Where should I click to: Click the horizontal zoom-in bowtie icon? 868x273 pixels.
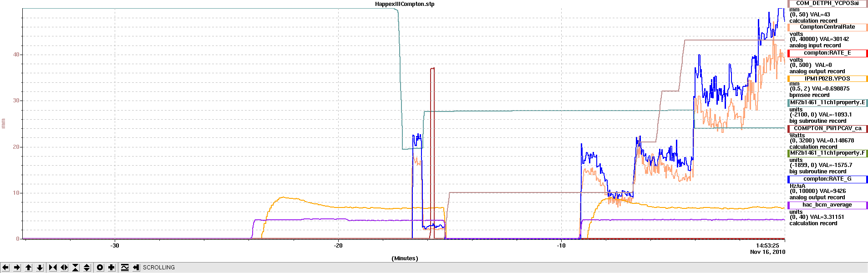point(53,268)
